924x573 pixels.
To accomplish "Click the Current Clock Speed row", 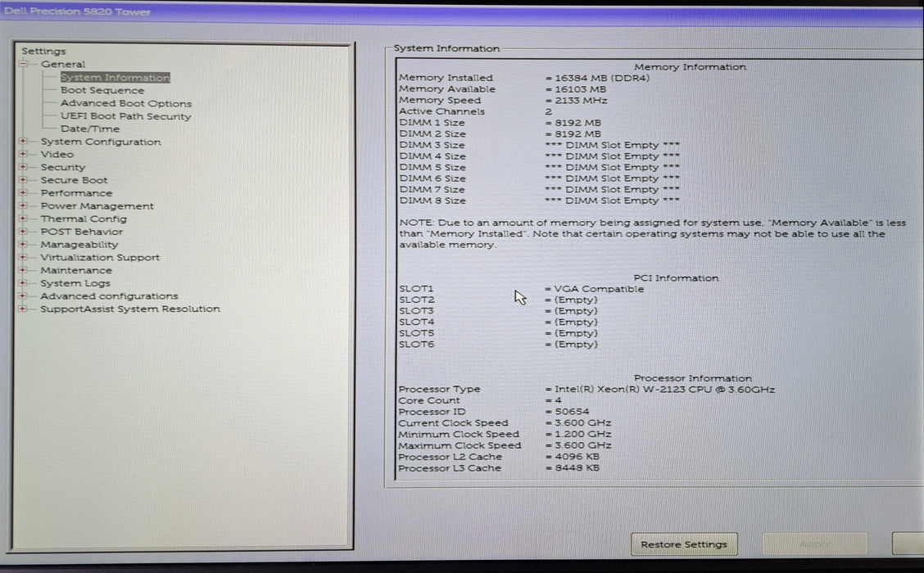I will point(505,423).
